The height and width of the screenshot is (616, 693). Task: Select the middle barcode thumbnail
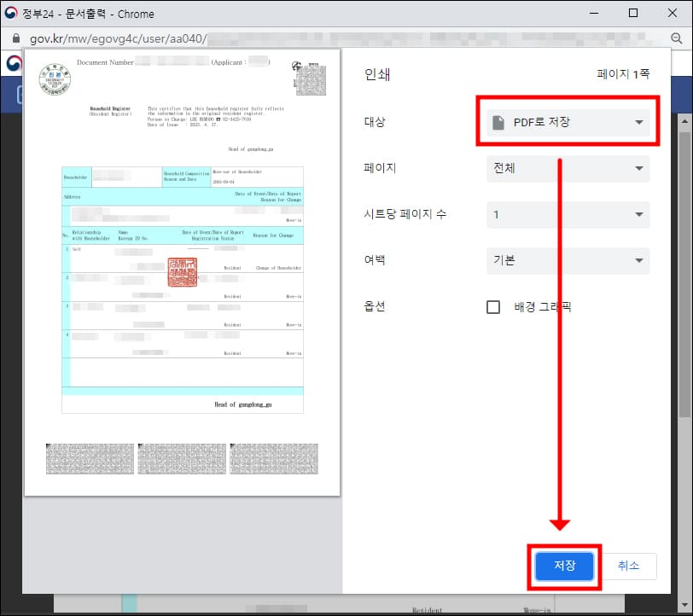pos(182,458)
